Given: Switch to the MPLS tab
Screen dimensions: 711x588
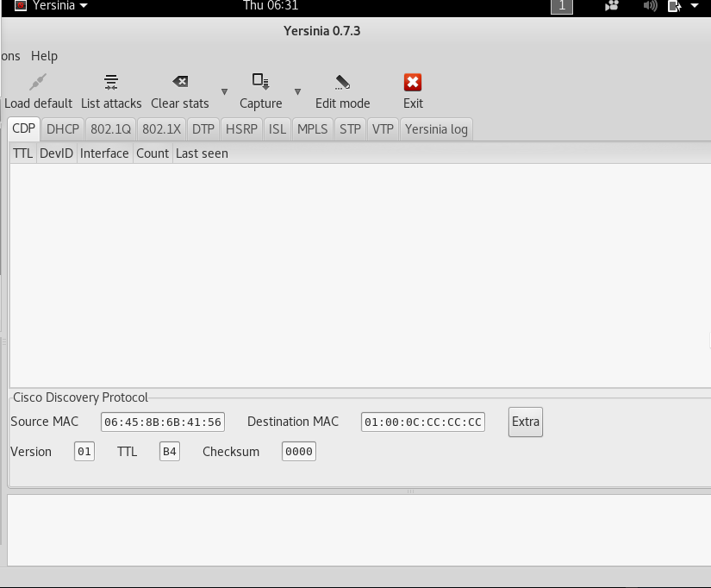Looking at the screenshot, I should [x=313, y=129].
